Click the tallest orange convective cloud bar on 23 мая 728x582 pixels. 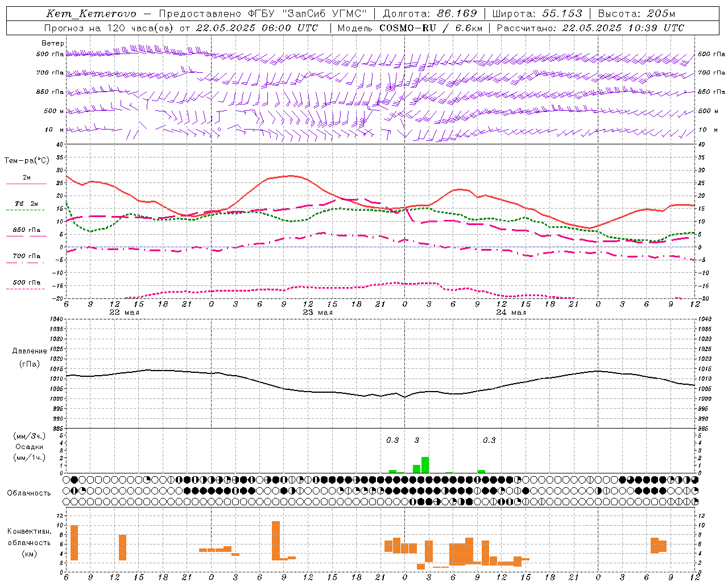click(276, 541)
